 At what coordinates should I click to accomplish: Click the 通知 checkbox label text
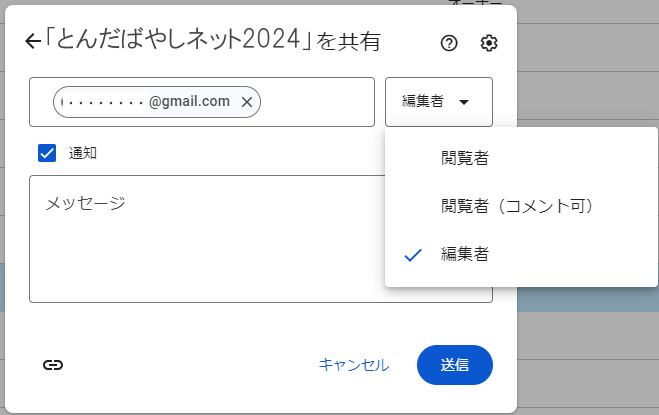pyautogui.click(x=83, y=153)
